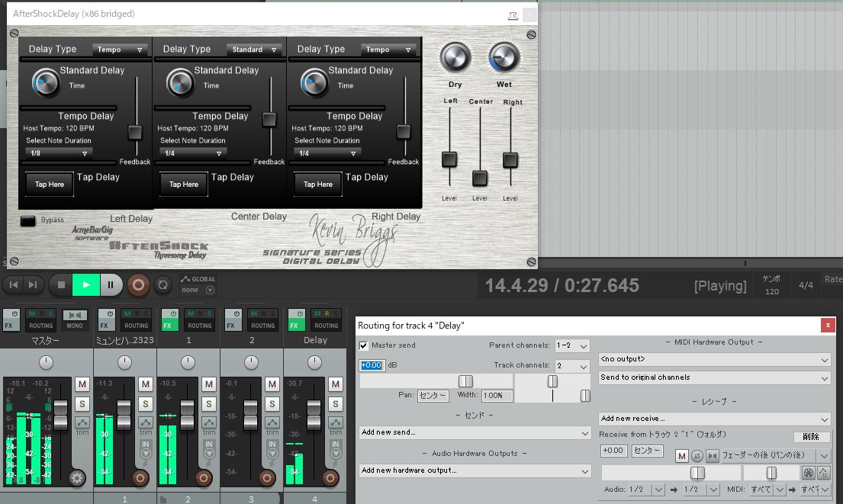
Task: Click the transport Record button
Action: [x=138, y=284]
